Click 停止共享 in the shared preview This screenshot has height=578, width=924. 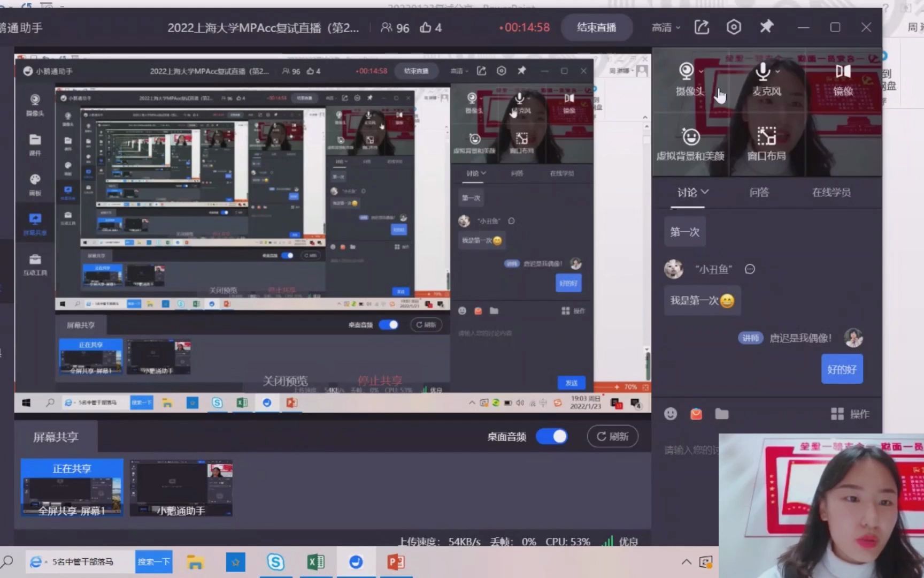click(380, 381)
